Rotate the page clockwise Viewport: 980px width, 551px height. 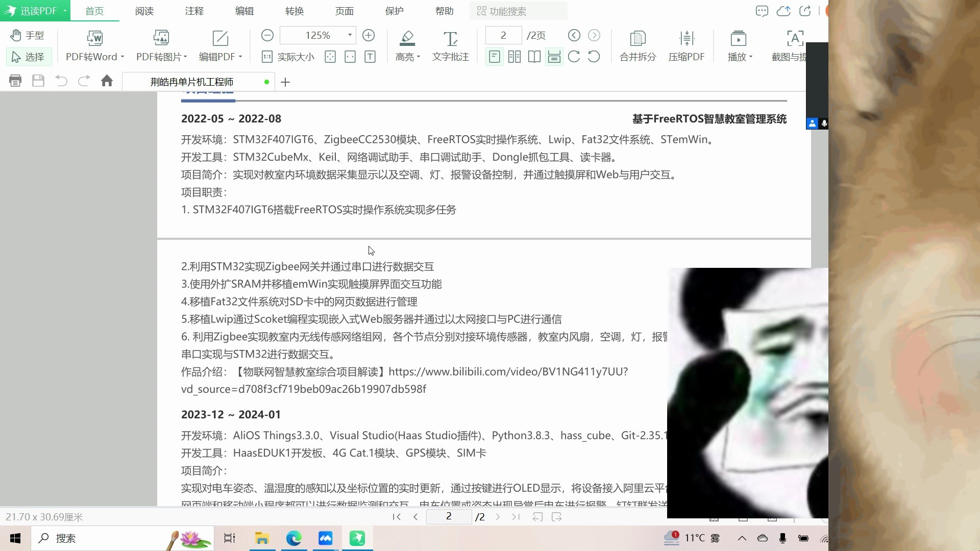tap(574, 57)
